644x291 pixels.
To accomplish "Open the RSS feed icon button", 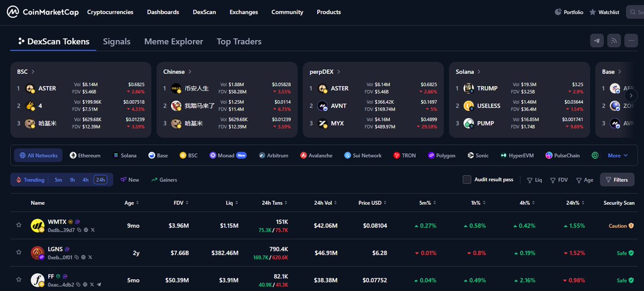I will tap(614, 41).
